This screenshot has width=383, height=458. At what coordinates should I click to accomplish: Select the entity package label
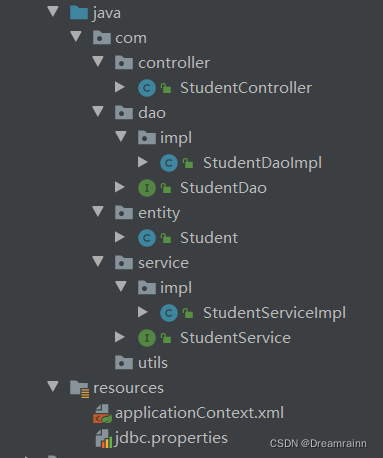pos(159,213)
